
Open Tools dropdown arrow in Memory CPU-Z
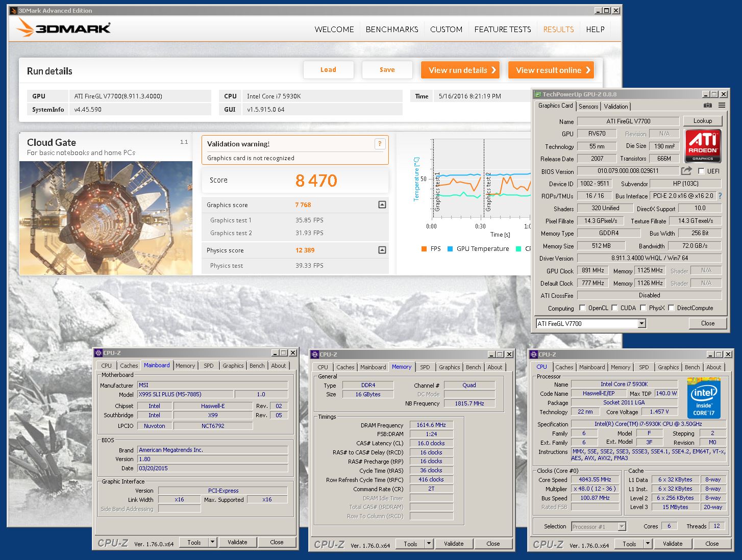click(429, 544)
